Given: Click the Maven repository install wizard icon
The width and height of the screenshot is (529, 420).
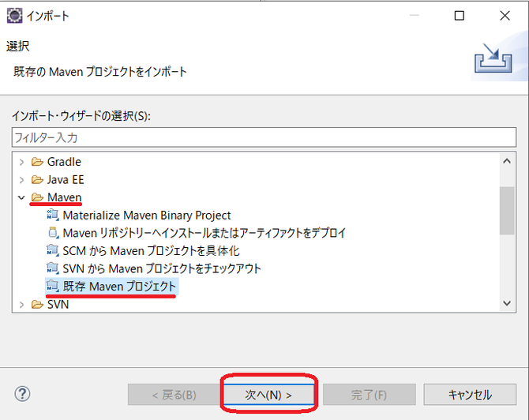Looking at the screenshot, I should tap(53, 233).
